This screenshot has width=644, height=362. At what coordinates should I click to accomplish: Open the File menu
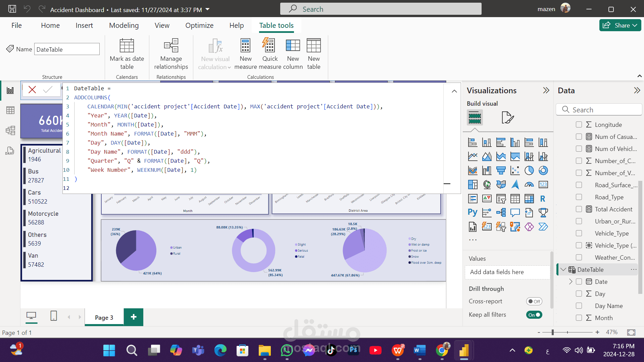click(x=16, y=25)
